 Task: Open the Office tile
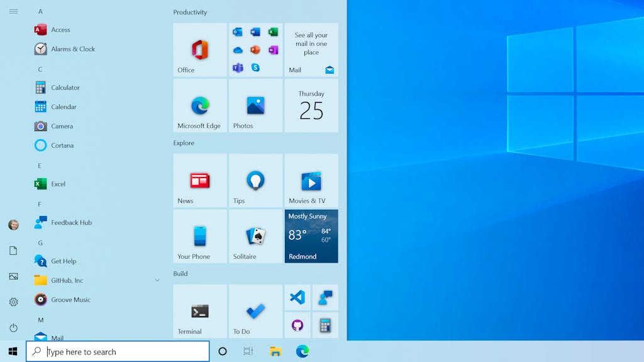coord(200,50)
